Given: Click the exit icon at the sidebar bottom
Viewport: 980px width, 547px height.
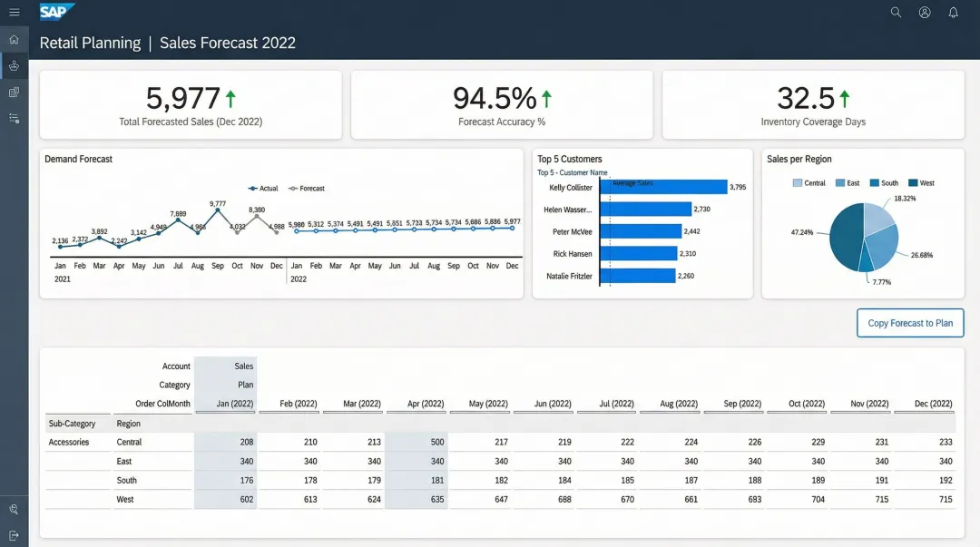Looking at the screenshot, I should point(14,534).
